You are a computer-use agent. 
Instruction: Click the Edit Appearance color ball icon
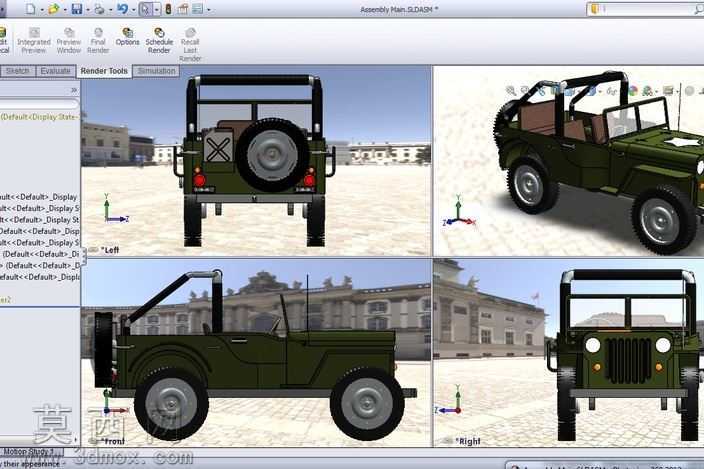coord(633,91)
